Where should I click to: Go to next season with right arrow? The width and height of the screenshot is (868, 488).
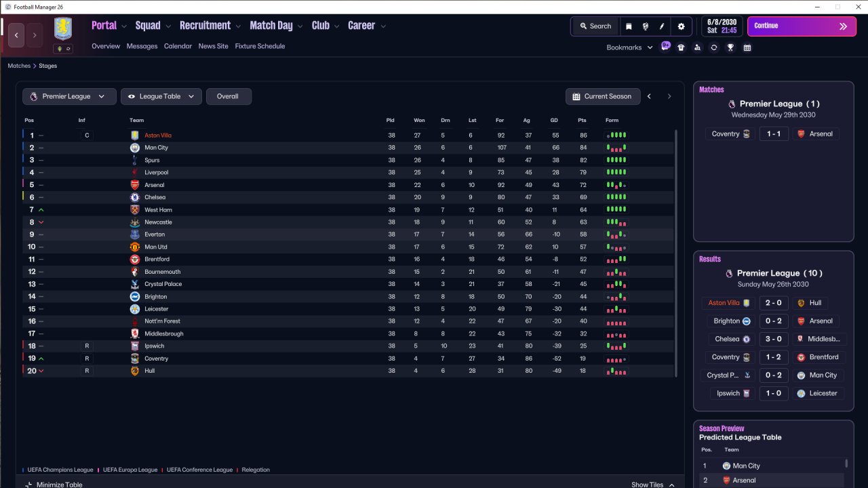click(669, 96)
